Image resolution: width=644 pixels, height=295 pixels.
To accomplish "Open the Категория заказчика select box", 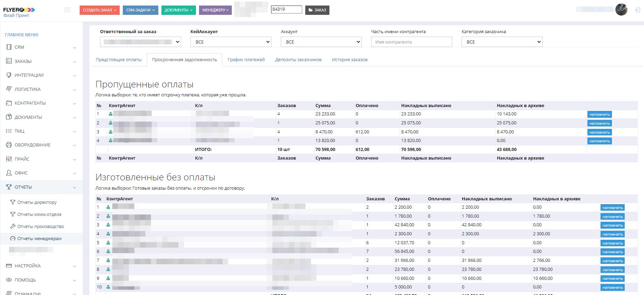I will tap(502, 42).
